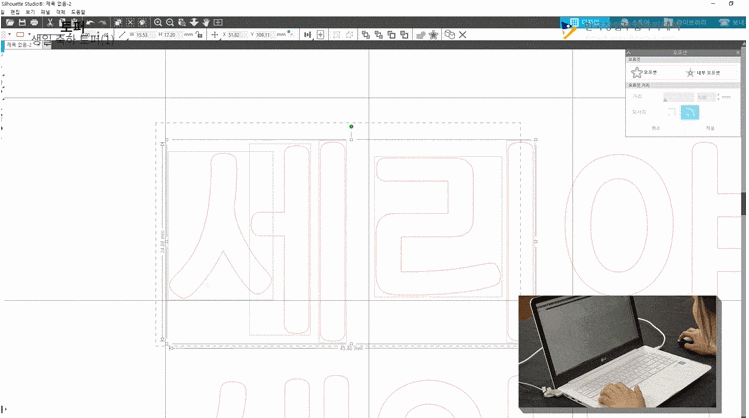Select rounded corner style in offset panel
The image size is (749, 418).
690,112
